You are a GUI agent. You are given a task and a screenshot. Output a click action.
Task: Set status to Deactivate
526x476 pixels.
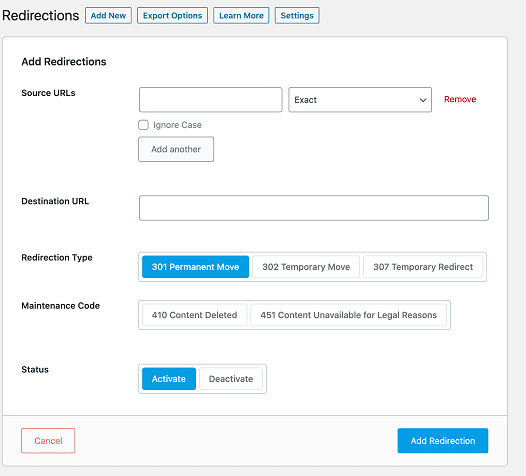pyautogui.click(x=231, y=379)
